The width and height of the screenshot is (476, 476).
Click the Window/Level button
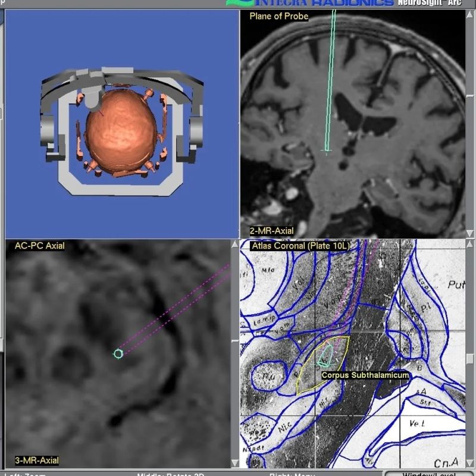(430, 474)
